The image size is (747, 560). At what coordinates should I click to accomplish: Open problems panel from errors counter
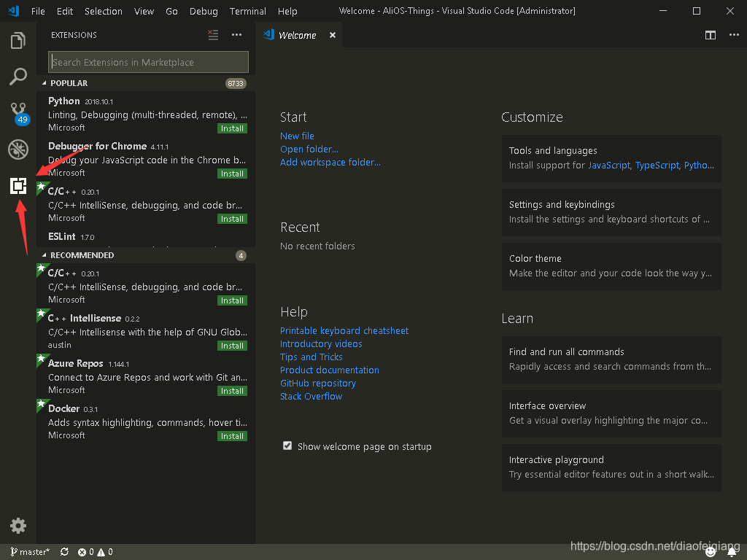coord(86,552)
